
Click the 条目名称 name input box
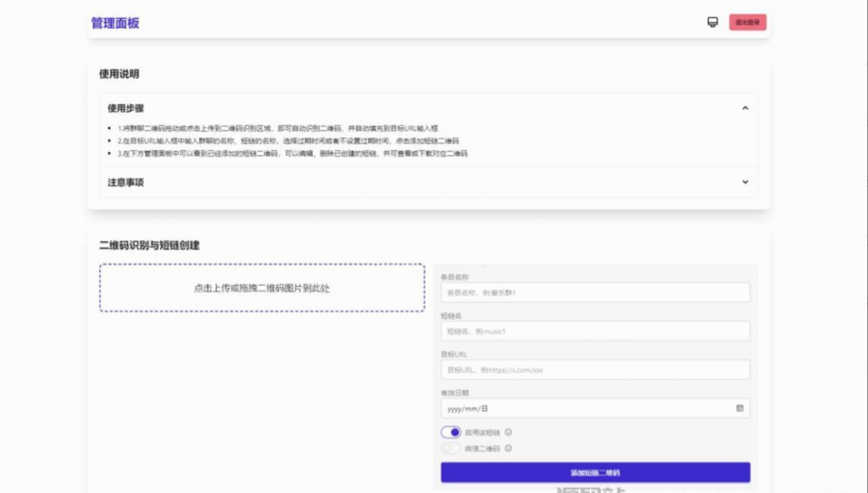point(593,292)
